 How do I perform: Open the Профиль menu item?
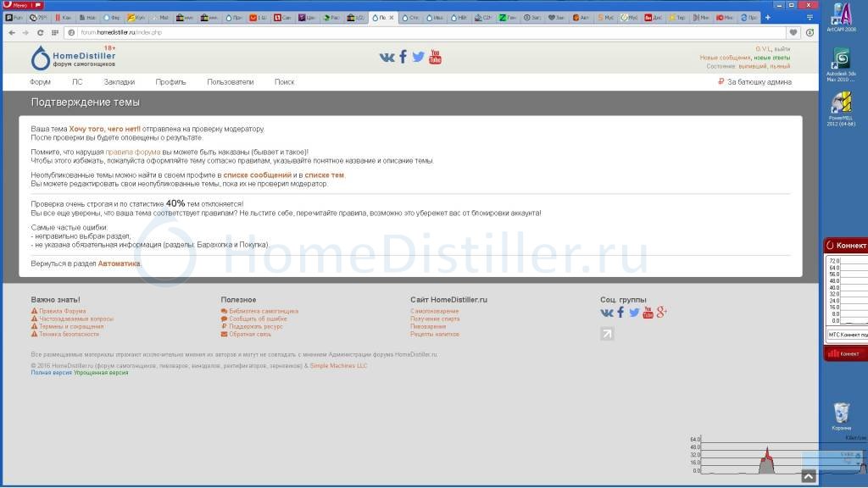point(170,82)
